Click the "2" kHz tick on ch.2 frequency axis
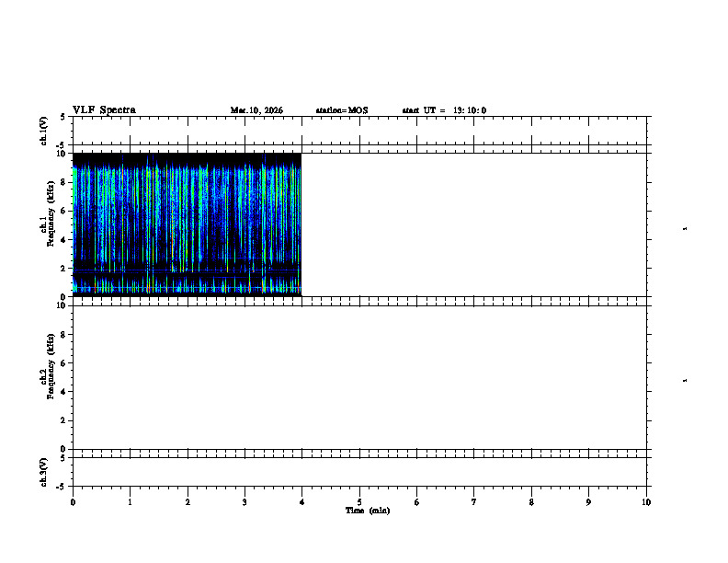728x563 pixels. click(63, 420)
